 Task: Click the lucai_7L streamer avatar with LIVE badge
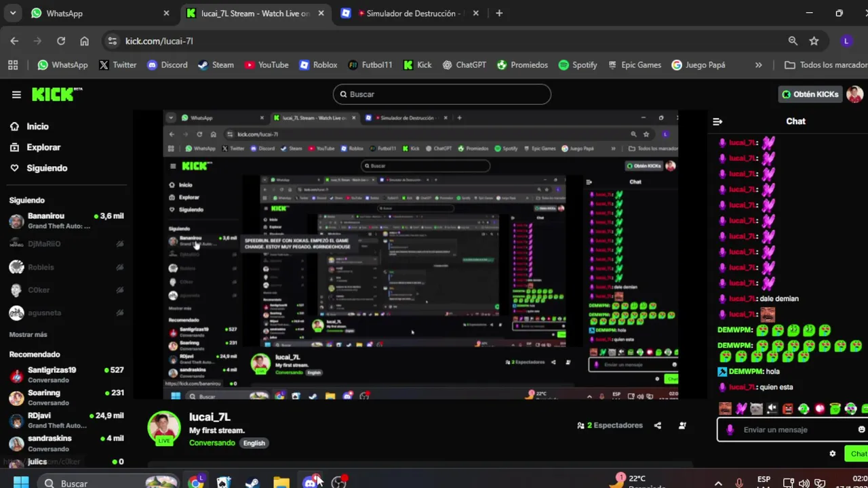(164, 428)
